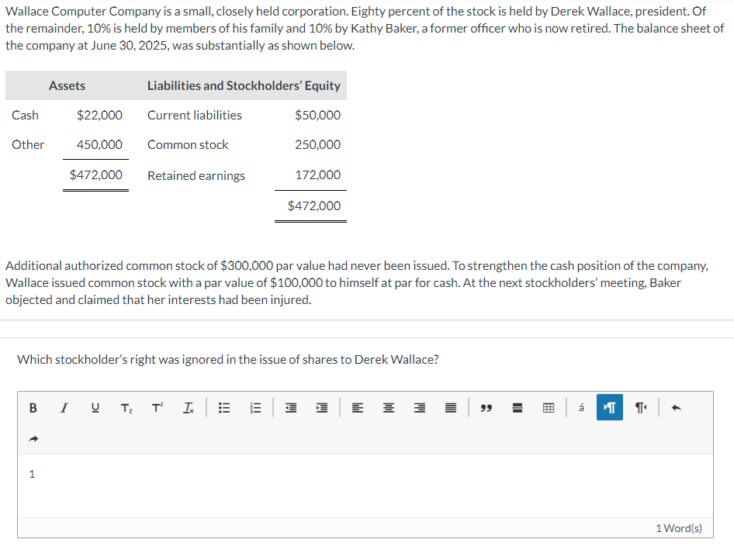
Task: Apply subscript formatting
Action: coord(126,407)
